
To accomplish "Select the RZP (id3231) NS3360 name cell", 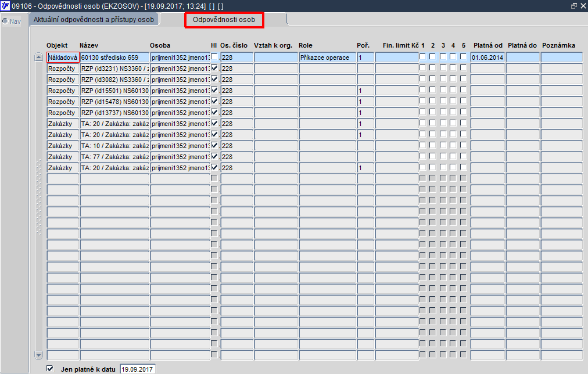I will 114,69.
